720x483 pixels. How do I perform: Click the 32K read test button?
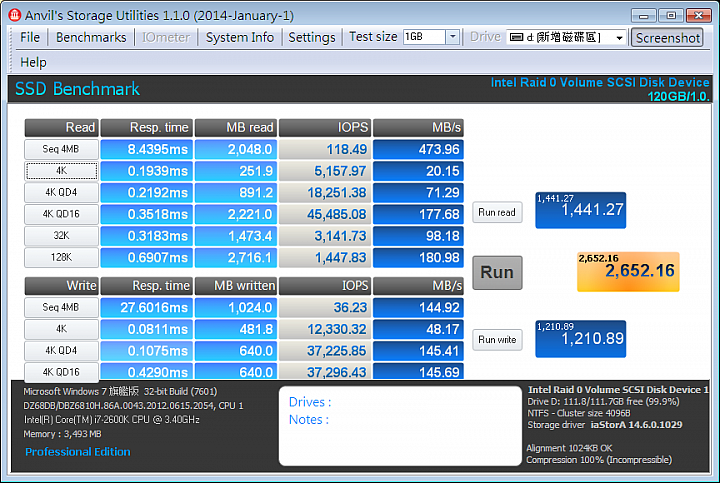61,236
